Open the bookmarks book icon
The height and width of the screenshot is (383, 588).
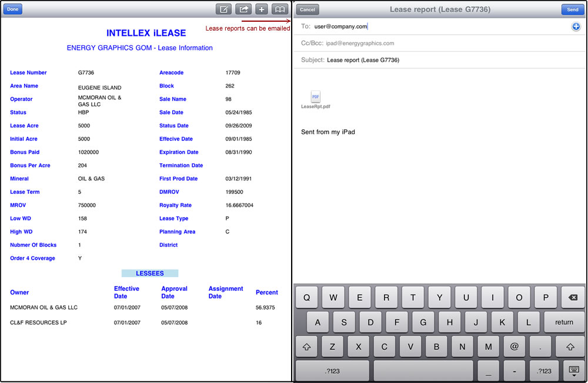[x=280, y=9]
